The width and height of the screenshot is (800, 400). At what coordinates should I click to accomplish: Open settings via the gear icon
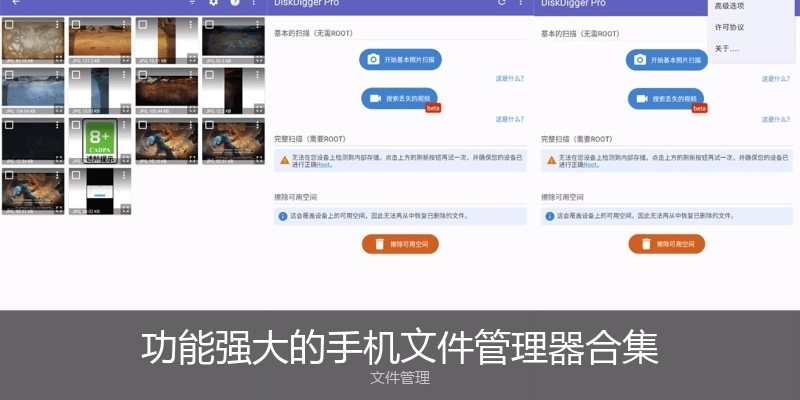(x=213, y=3)
